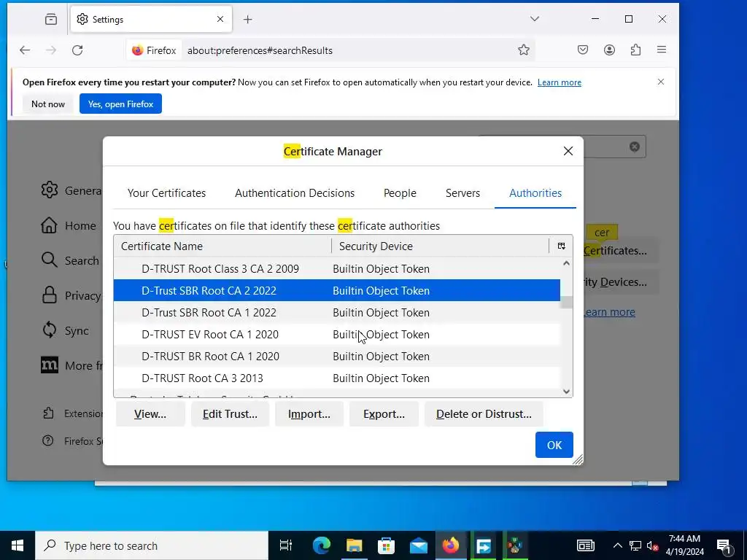Open Privacy settings lock icon
The height and width of the screenshot is (560, 747).
50,296
